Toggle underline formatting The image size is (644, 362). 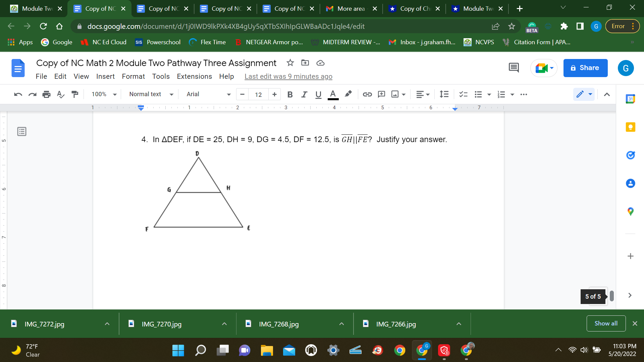point(318,94)
